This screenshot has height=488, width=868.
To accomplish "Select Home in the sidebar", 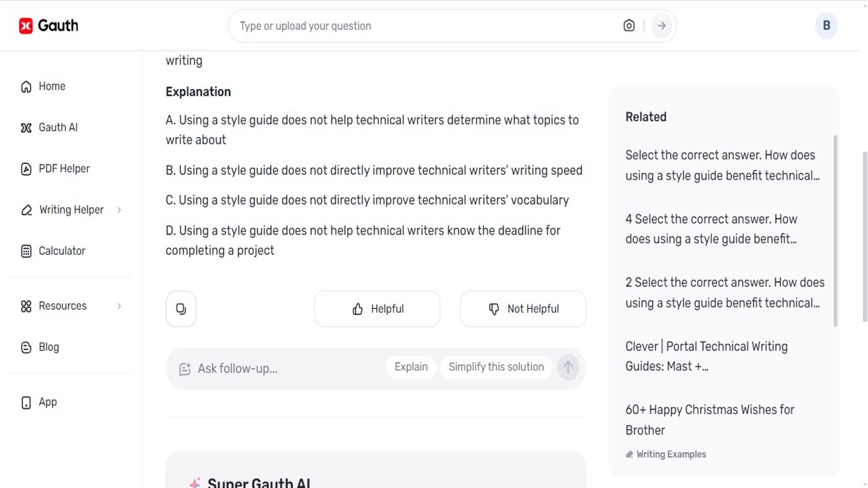I will tap(52, 86).
